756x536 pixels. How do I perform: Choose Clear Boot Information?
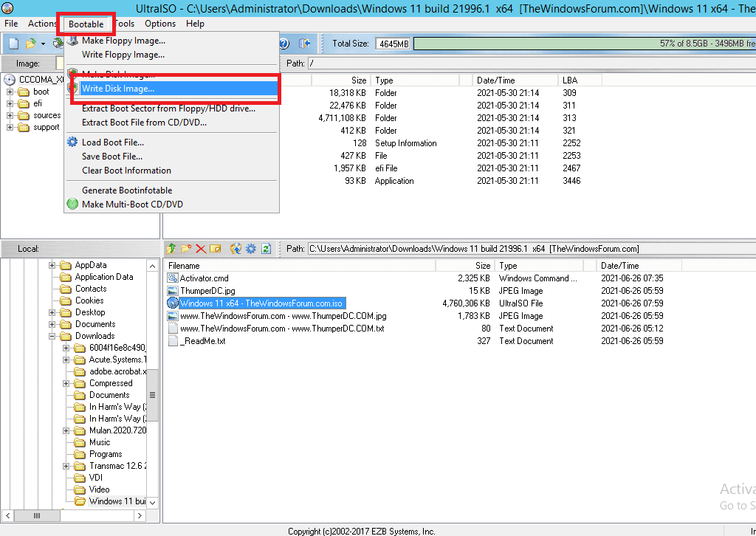coord(171,170)
